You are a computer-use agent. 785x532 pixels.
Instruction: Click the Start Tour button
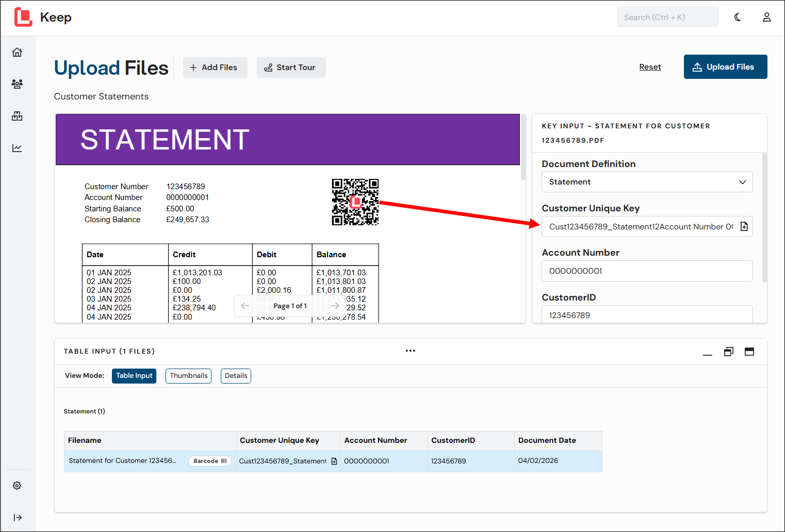coord(291,68)
